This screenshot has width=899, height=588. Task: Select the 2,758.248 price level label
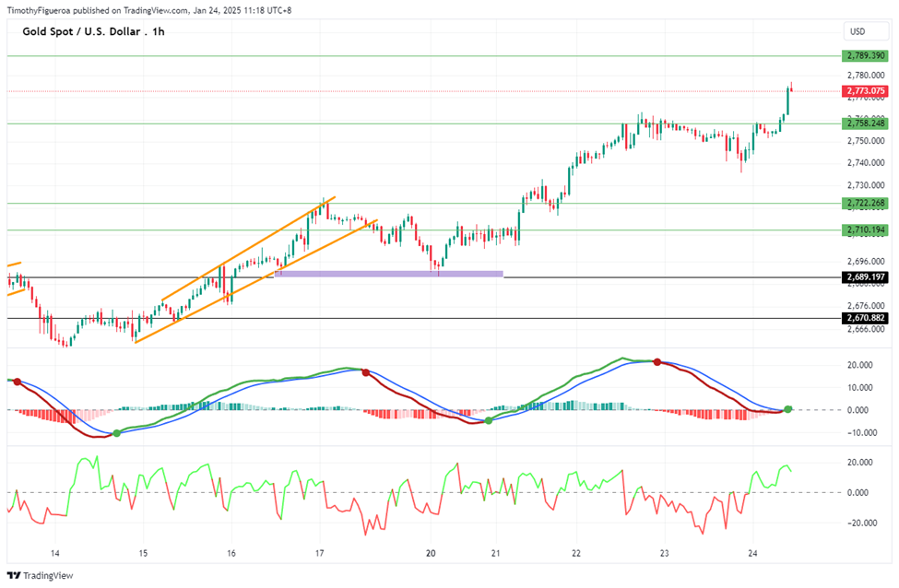(x=865, y=123)
